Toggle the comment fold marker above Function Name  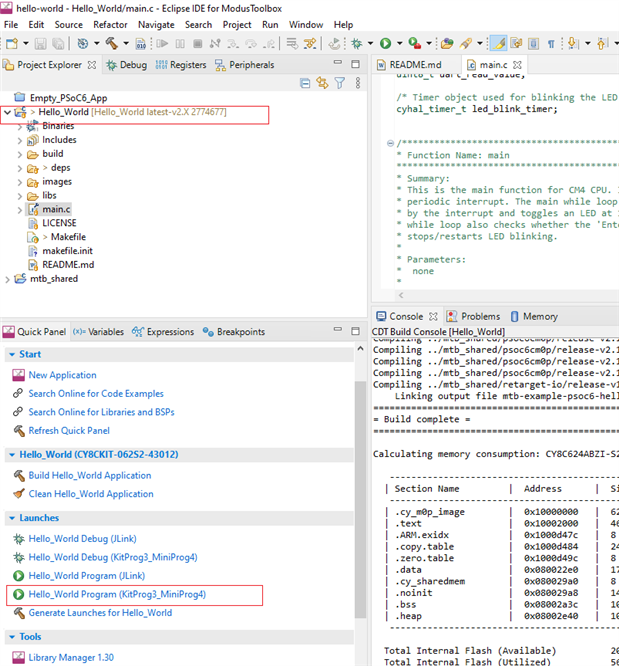[x=390, y=143]
